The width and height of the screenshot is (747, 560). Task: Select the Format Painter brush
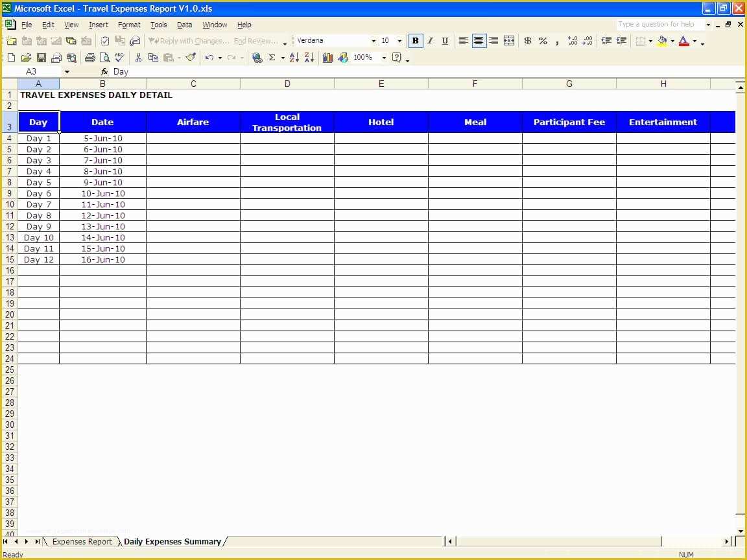point(191,58)
